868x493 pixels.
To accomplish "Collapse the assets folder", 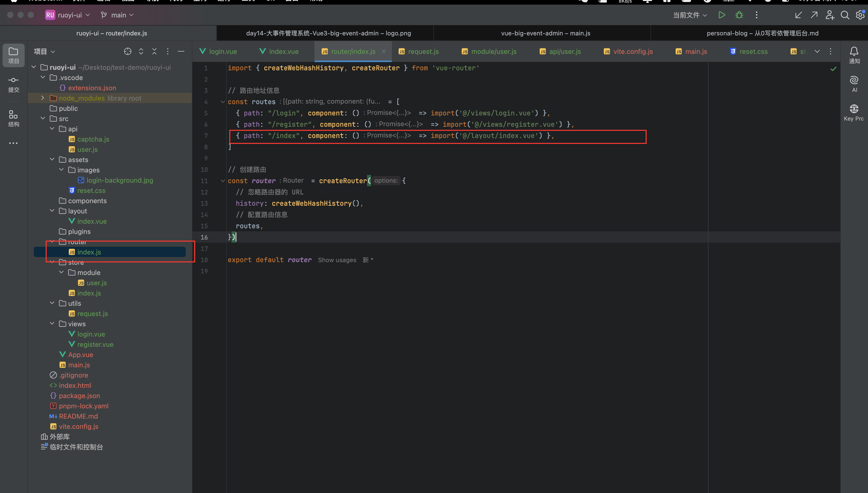I will tap(52, 159).
